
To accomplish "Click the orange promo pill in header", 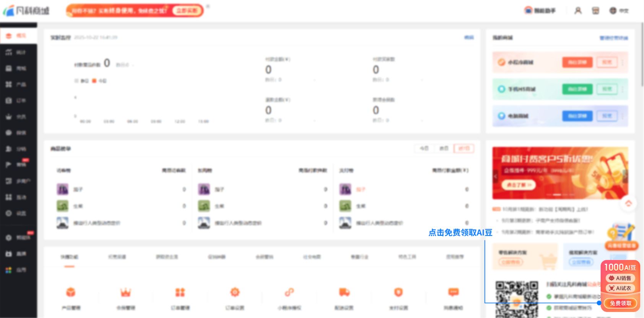I will tap(135, 10).
